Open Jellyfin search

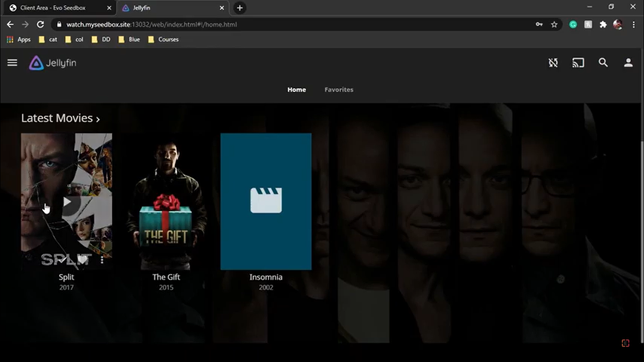[x=603, y=62]
